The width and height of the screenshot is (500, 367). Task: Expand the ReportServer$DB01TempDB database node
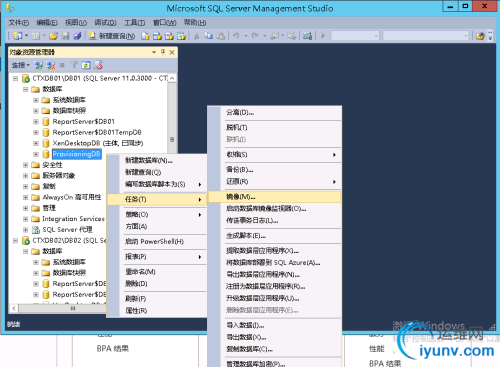(36, 132)
